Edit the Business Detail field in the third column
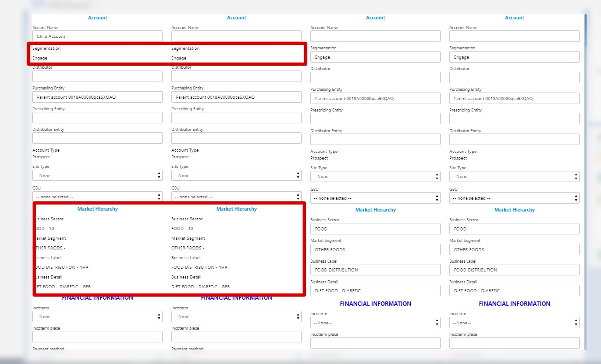The width and height of the screenshot is (601, 364). 376,290
